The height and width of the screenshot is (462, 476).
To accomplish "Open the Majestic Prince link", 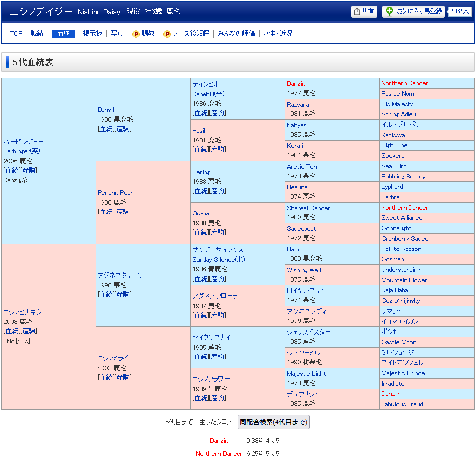I will click(403, 373).
